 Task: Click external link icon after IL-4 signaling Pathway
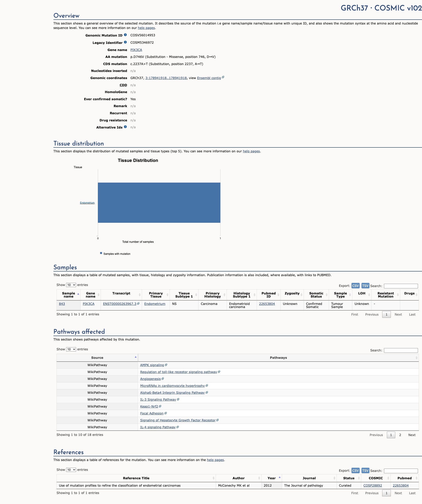(x=178, y=427)
